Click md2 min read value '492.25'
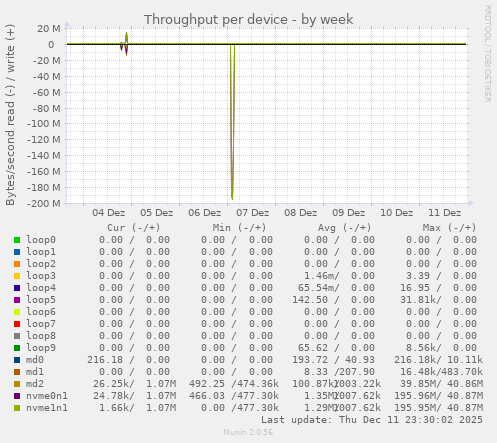The height and width of the screenshot is (443, 497). 207,384
